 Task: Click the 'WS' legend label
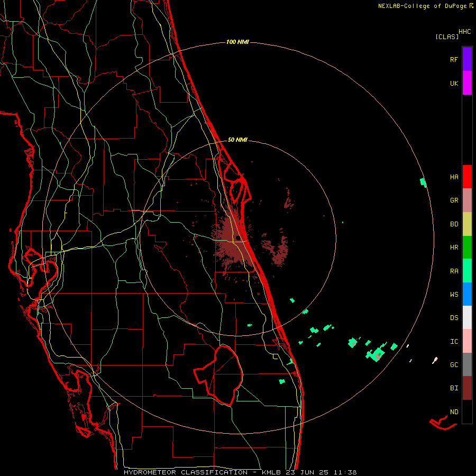tap(454, 295)
